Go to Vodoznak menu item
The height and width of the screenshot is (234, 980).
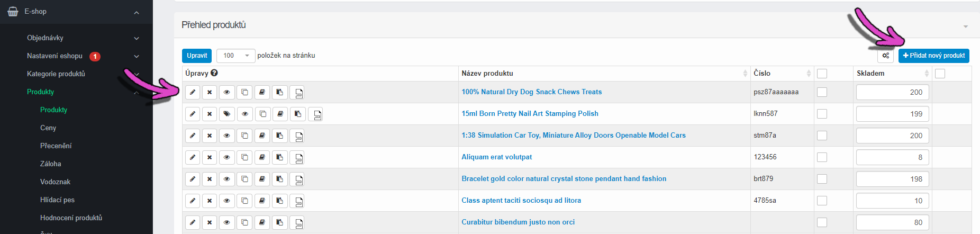[55, 182]
